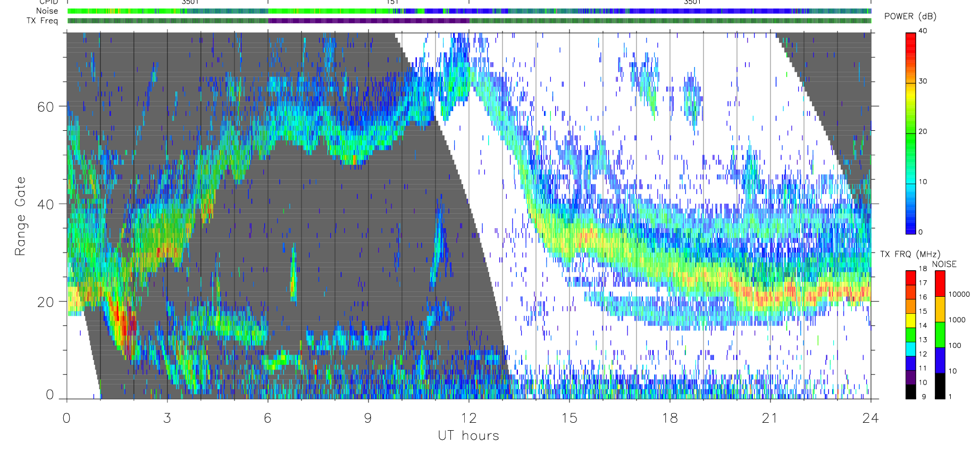Screen dimensions: 980x452
Task: Click the yellow segment of the TX FRQ colorbar
Action: (911, 321)
